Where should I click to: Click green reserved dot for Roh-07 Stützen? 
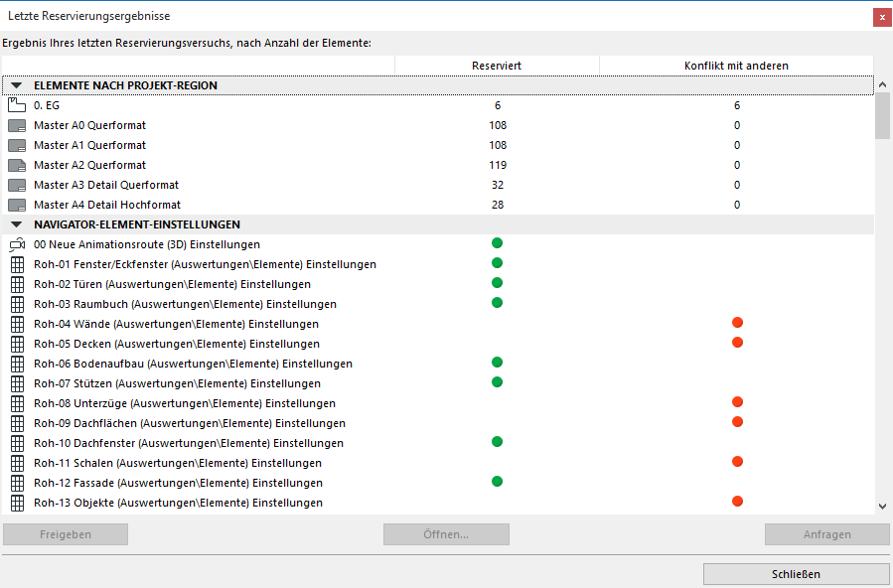(x=498, y=382)
